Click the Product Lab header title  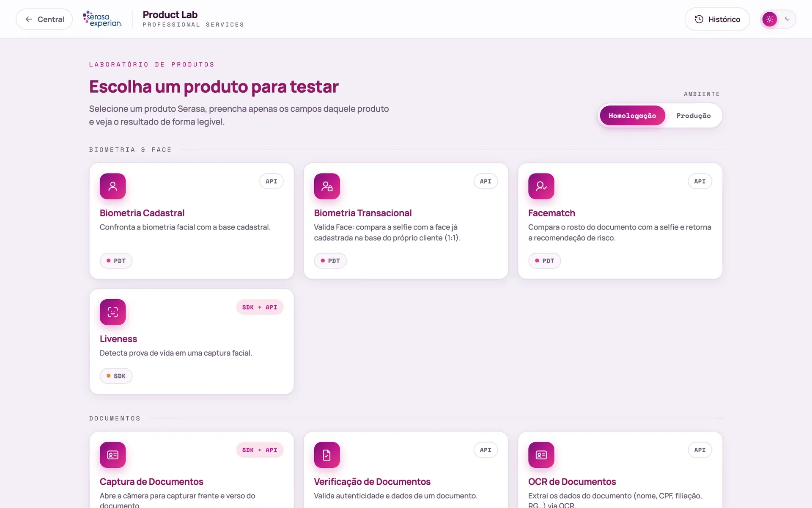[x=170, y=15]
